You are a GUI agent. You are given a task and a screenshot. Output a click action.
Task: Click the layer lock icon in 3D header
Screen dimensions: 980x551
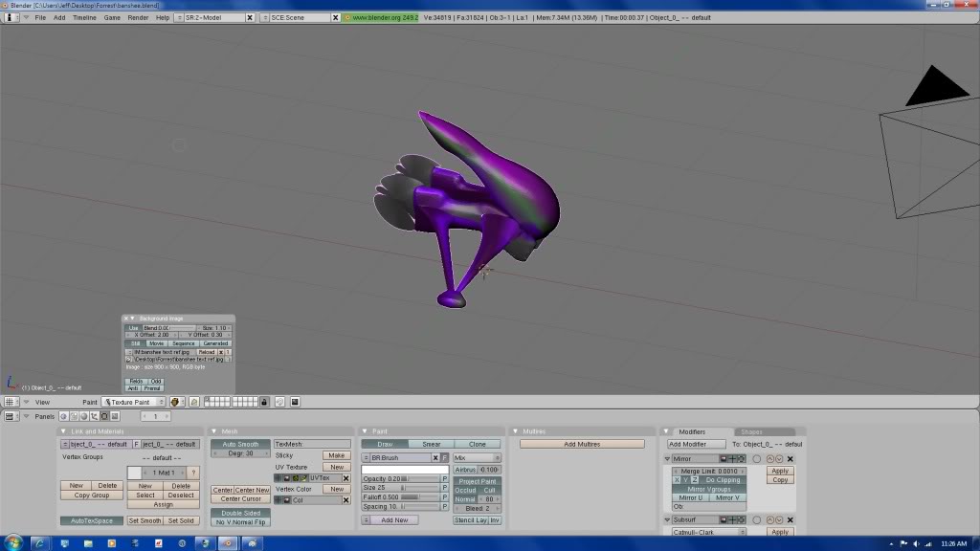[x=264, y=402]
